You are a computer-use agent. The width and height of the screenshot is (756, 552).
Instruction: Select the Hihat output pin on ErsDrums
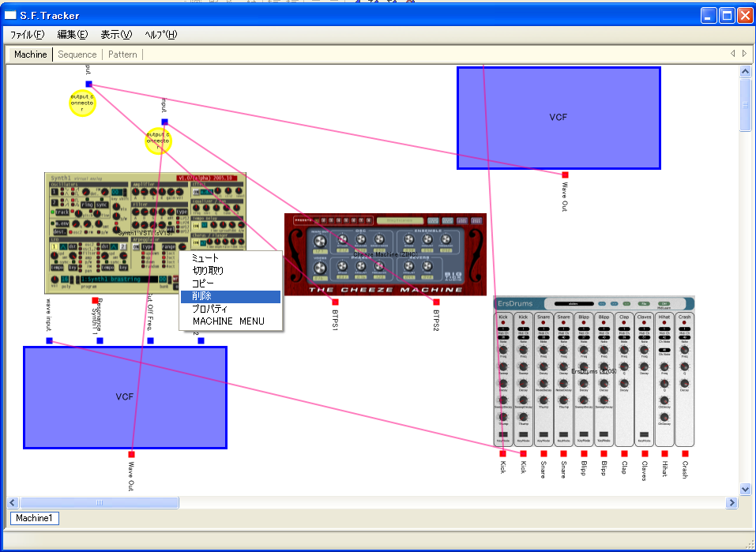point(664,453)
